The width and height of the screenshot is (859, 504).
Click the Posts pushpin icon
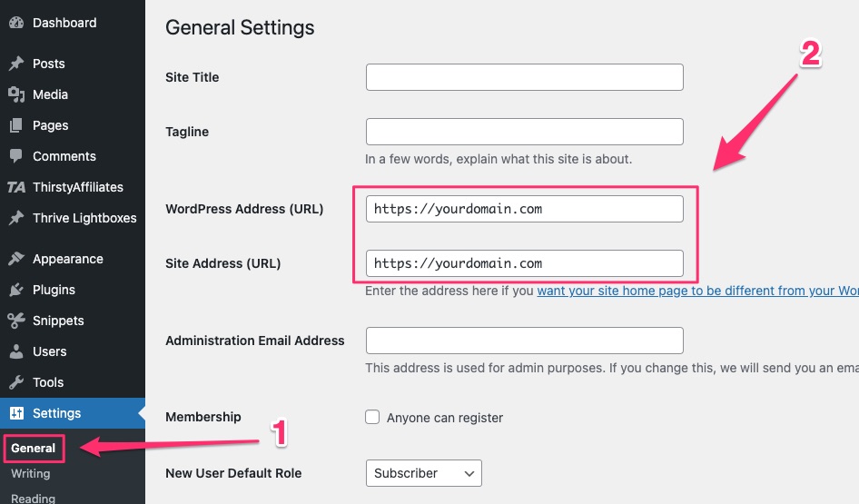click(16, 64)
